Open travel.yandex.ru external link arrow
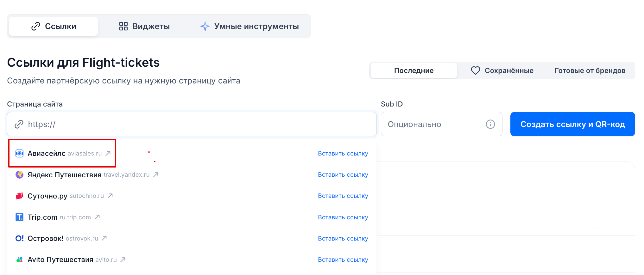644x275 pixels. 156,174
